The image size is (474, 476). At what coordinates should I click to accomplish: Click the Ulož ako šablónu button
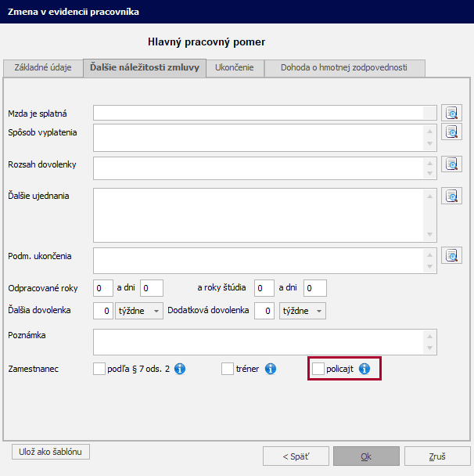[x=51, y=452]
